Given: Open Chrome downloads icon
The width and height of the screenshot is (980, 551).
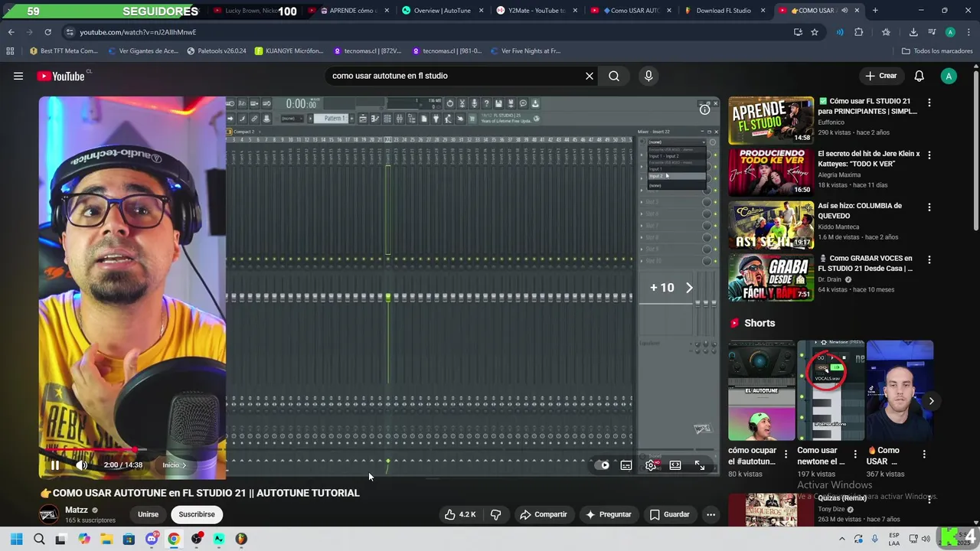Looking at the screenshot, I should tap(913, 32).
